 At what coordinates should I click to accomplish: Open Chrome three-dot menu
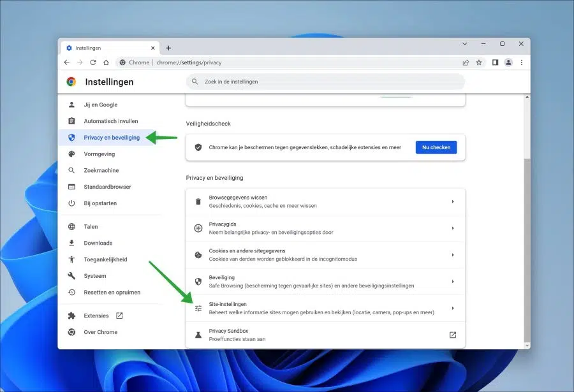pos(522,62)
